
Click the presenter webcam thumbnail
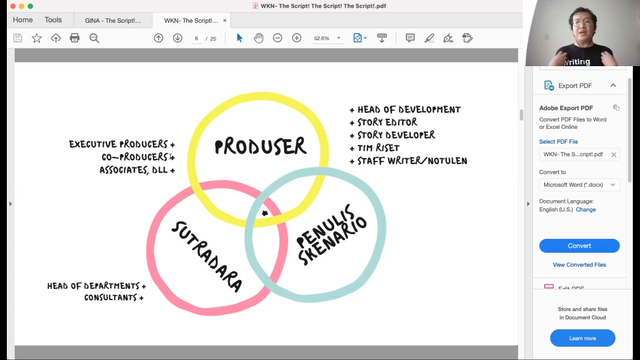pyautogui.click(x=583, y=33)
